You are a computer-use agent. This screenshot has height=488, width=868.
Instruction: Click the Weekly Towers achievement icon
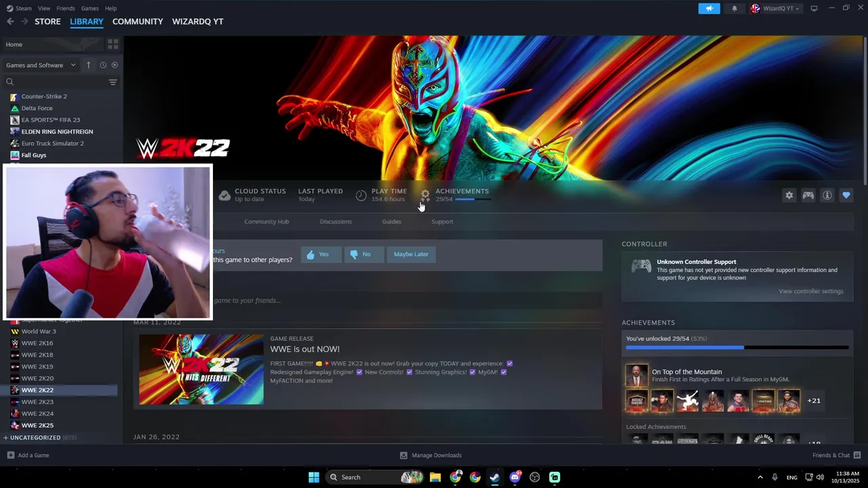click(x=637, y=401)
